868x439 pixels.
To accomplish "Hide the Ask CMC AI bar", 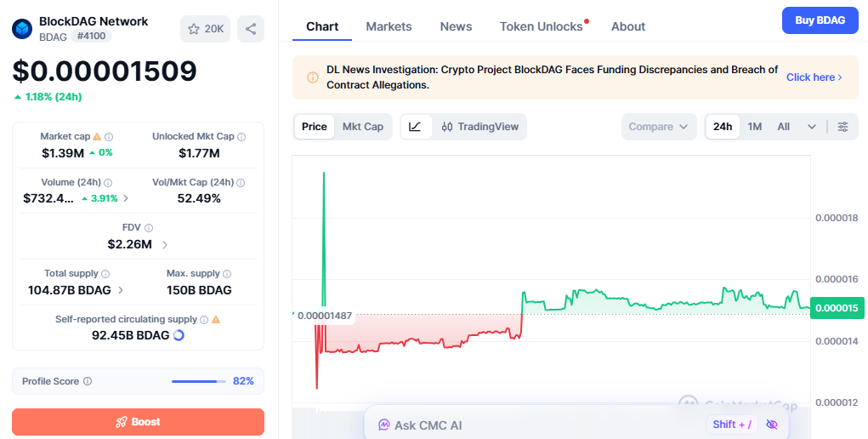I will tap(772, 425).
